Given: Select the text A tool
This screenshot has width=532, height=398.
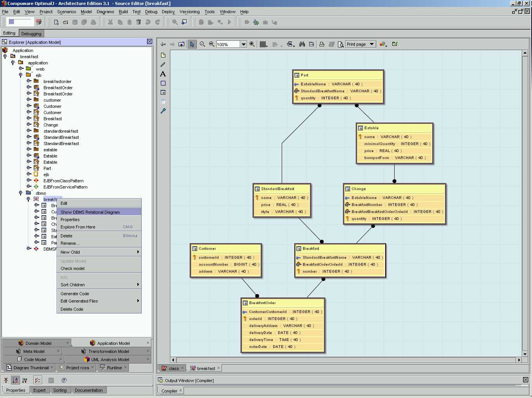Looking at the screenshot, I should point(163,74).
